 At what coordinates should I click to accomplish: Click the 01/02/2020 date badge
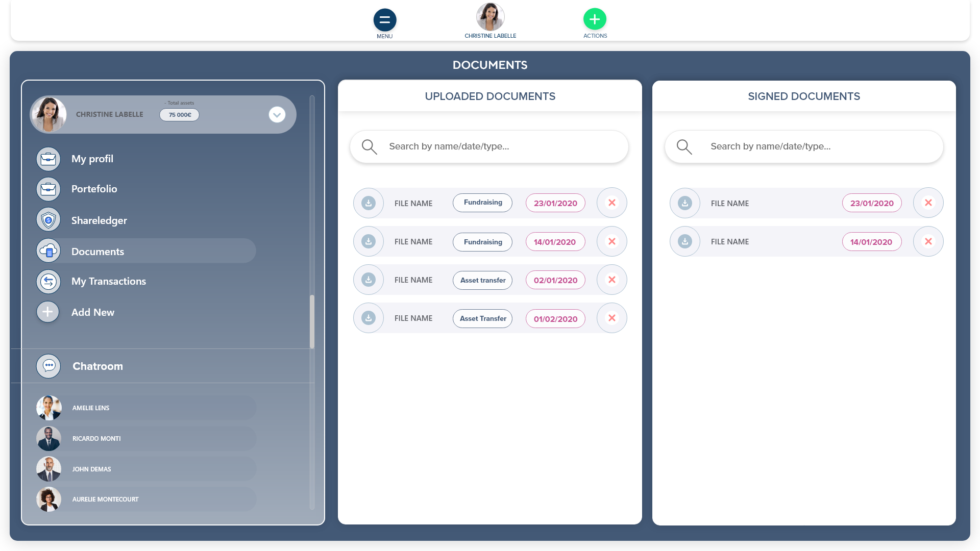tap(555, 319)
